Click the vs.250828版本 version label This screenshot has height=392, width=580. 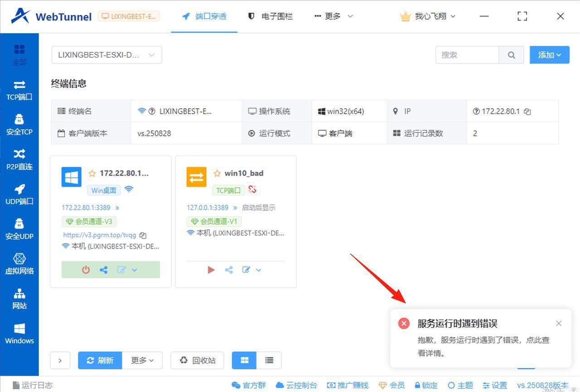pos(542,385)
